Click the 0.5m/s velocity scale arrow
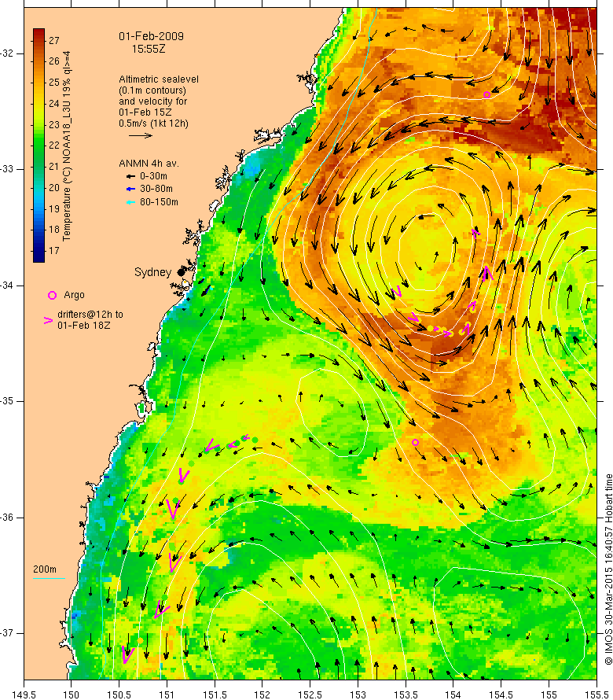The image size is (613, 700). 140,135
